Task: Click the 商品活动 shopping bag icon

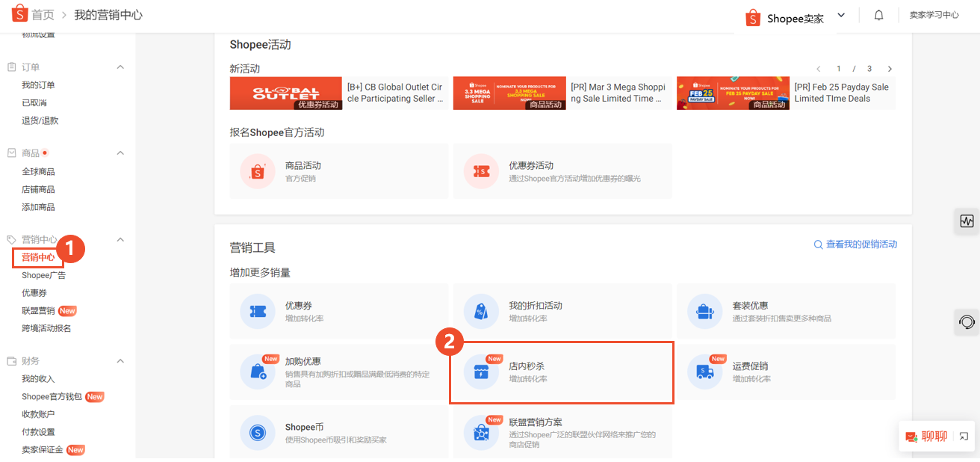Action: tap(258, 171)
